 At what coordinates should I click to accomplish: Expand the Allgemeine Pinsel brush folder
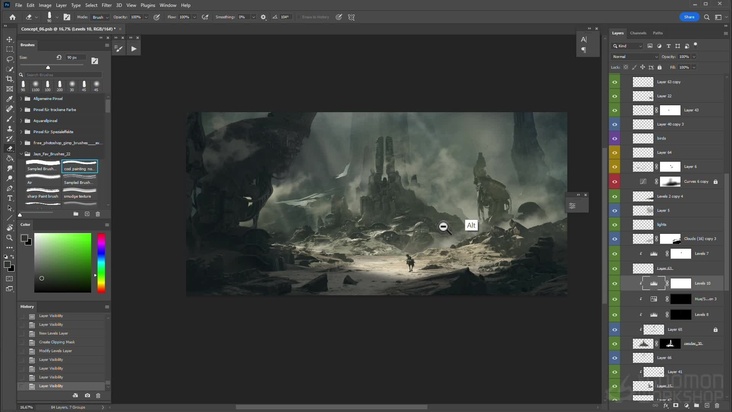[x=21, y=98]
